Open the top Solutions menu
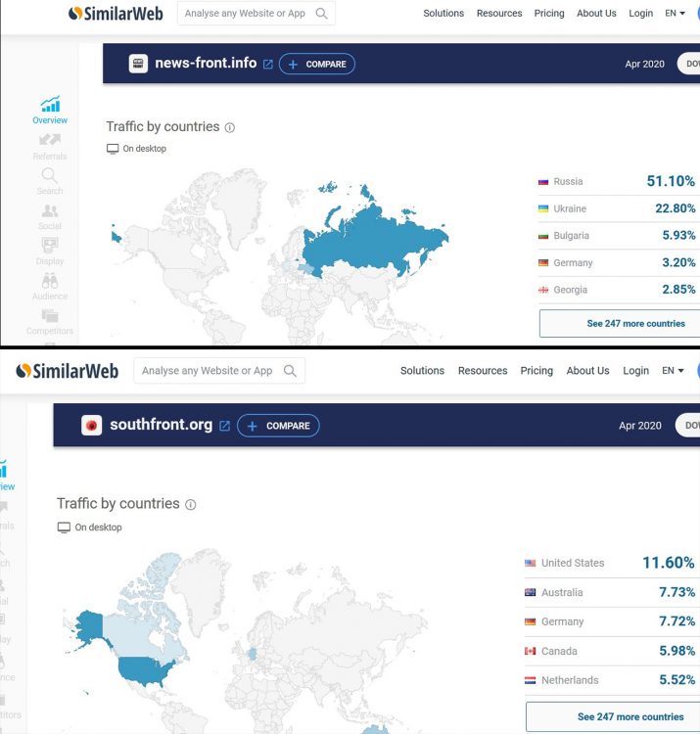Screen dimensions: 700x734 (443, 14)
